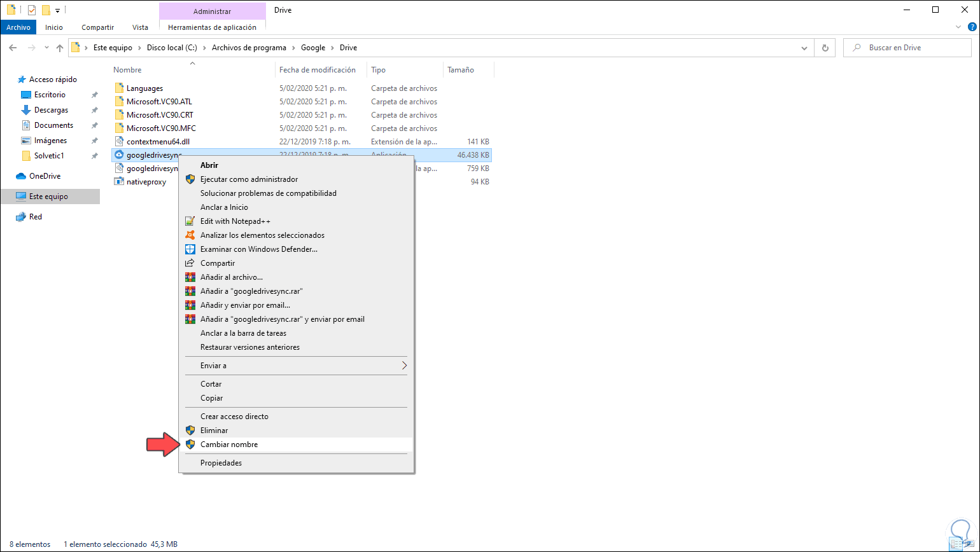Viewport: 980px width, 552px height.
Task: Click shield icon beside Cambiar nombre
Action: (x=190, y=445)
